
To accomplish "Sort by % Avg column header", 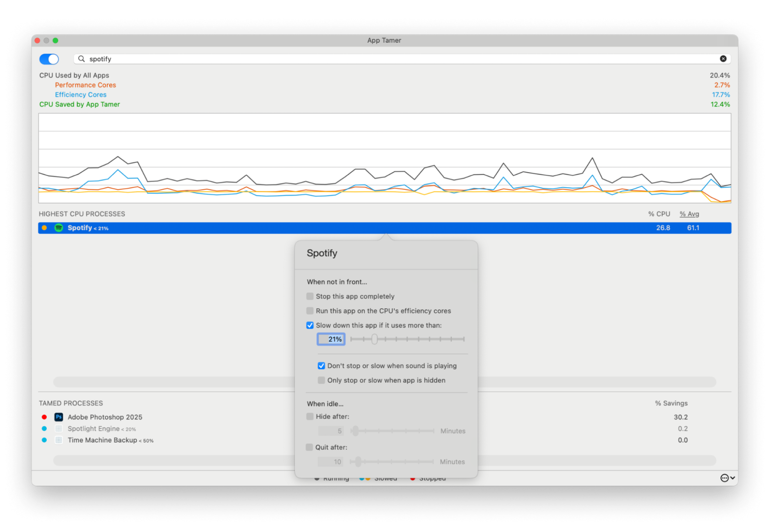I will click(689, 214).
